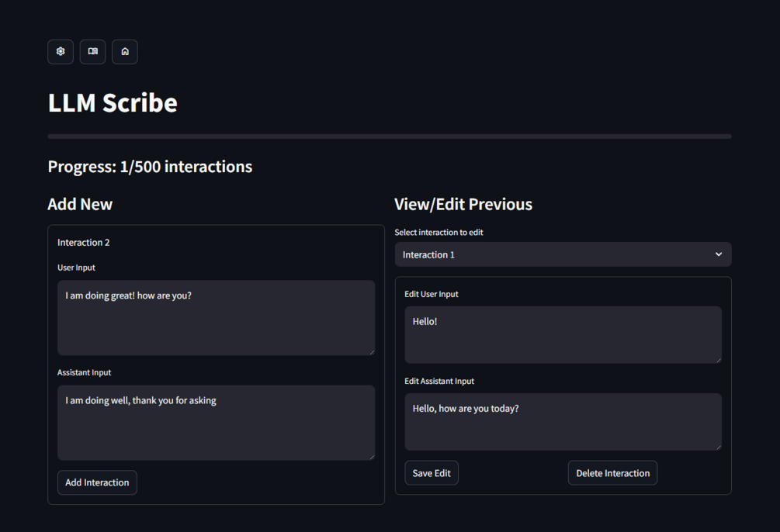Click the Edit User Input resize handle
The height and width of the screenshot is (532, 780).
click(718, 359)
